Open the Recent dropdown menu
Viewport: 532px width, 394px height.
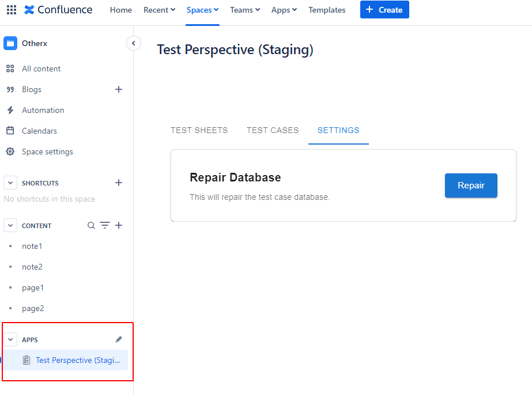(159, 10)
